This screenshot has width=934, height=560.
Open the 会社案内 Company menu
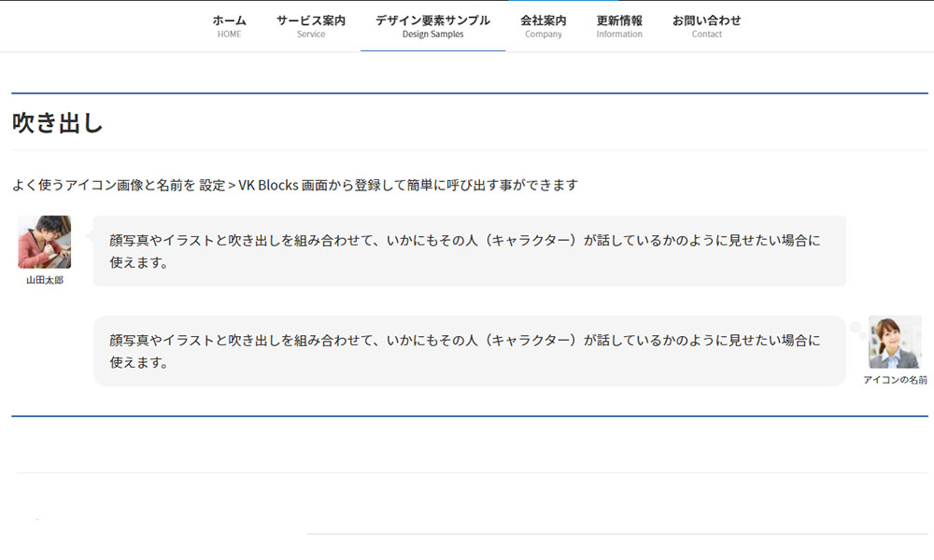click(x=543, y=26)
